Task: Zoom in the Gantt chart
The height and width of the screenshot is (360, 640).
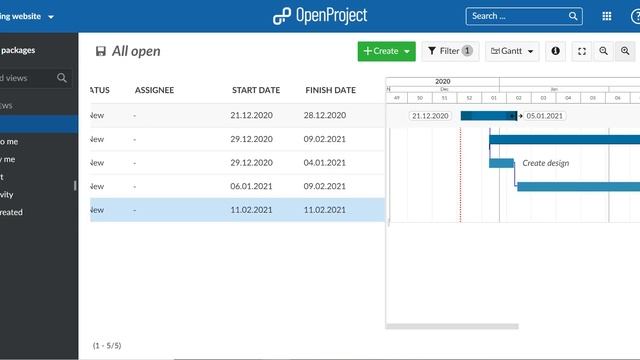Action: (625, 51)
